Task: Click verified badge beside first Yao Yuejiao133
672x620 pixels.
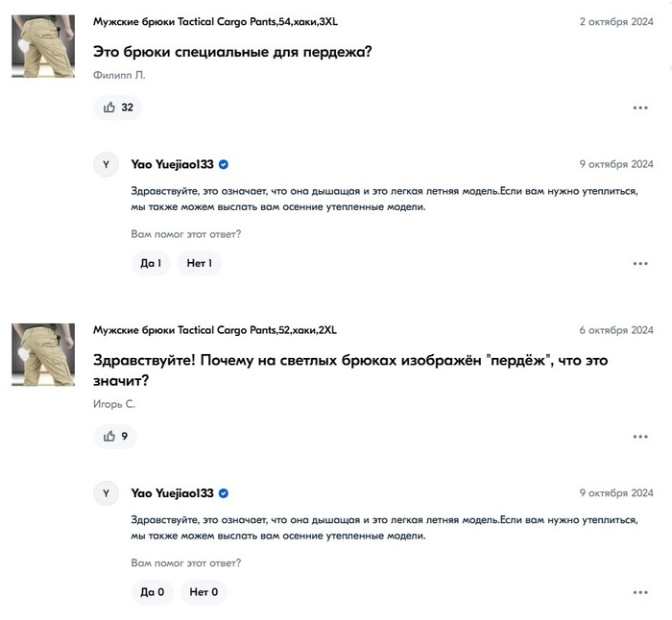Action: pyautogui.click(x=224, y=164)
